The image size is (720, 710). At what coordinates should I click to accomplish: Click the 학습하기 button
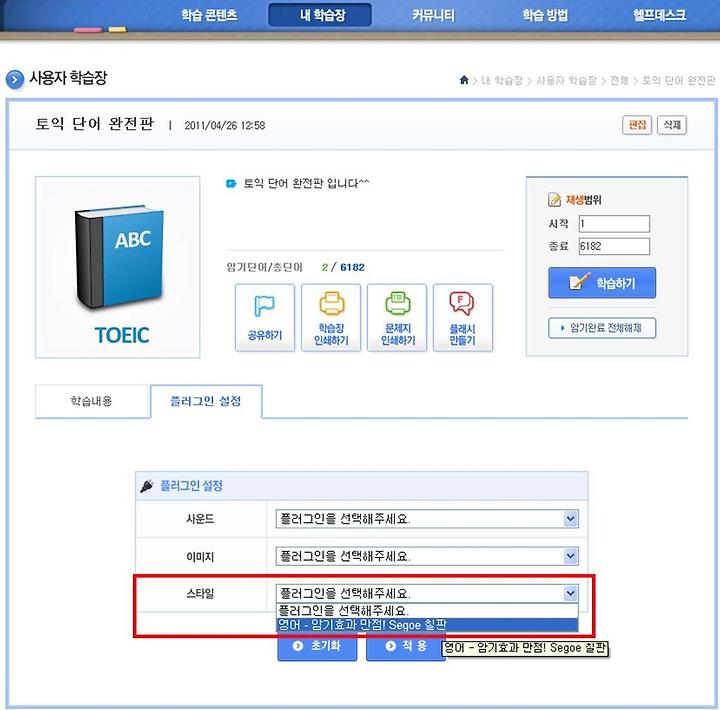602,283
